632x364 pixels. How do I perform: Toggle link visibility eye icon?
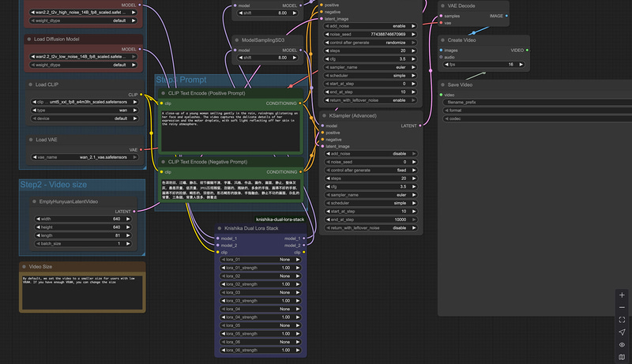(622, 345)
